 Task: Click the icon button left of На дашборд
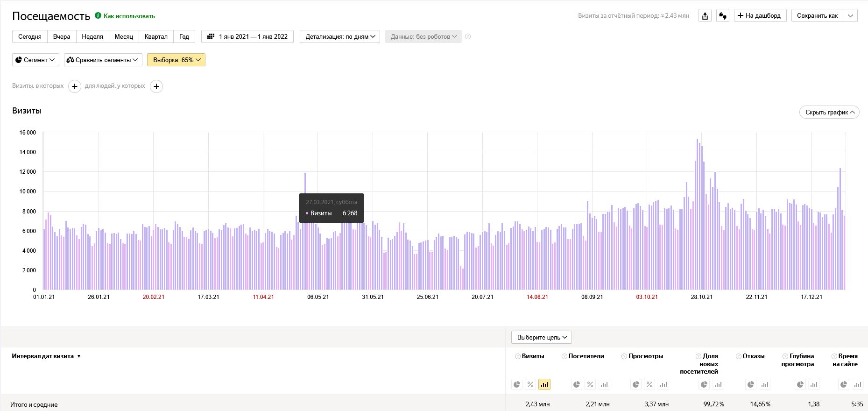pyautogui.click(x=723, y=16)
